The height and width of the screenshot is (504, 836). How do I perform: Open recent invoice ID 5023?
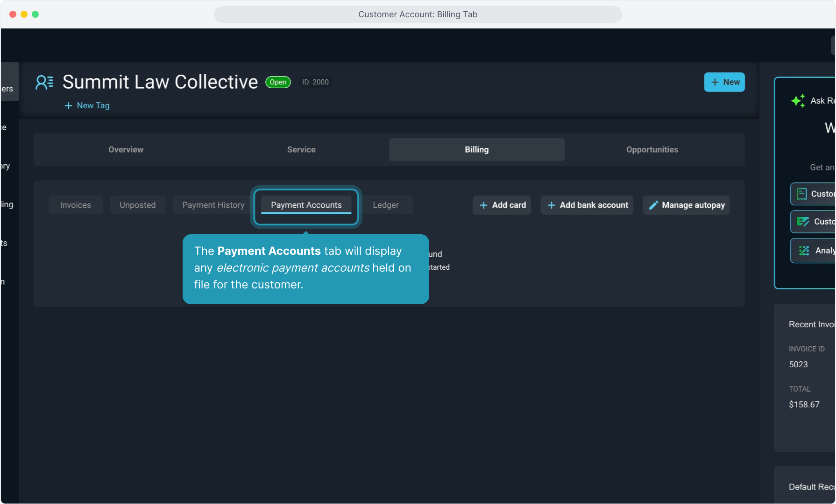click(x=798, y=365)
